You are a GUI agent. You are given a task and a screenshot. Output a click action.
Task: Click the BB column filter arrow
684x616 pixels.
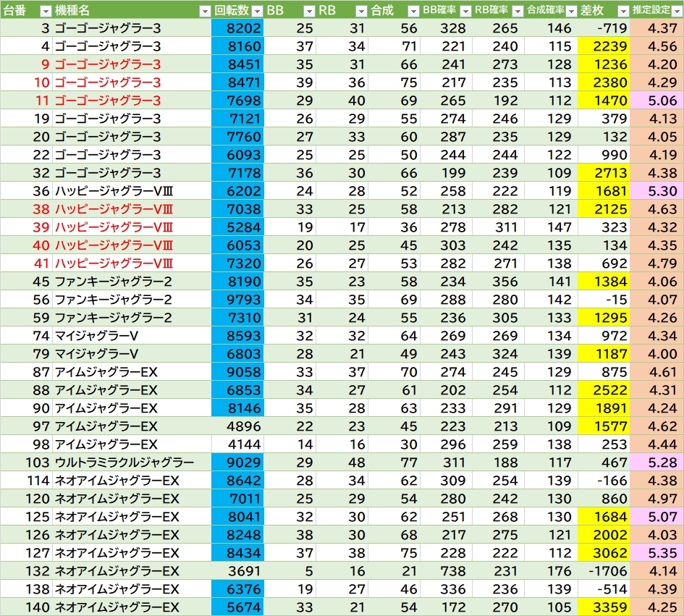pos(309,11)
